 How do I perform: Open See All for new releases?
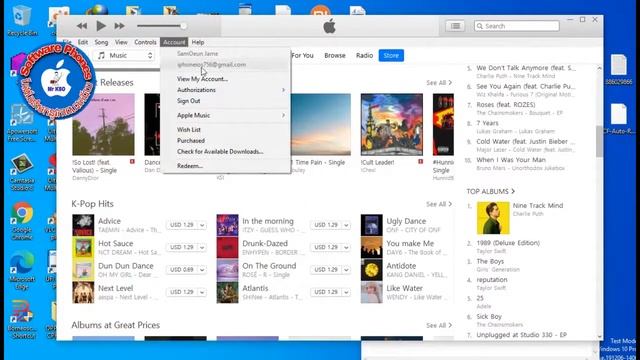click(x=439, y=82)
